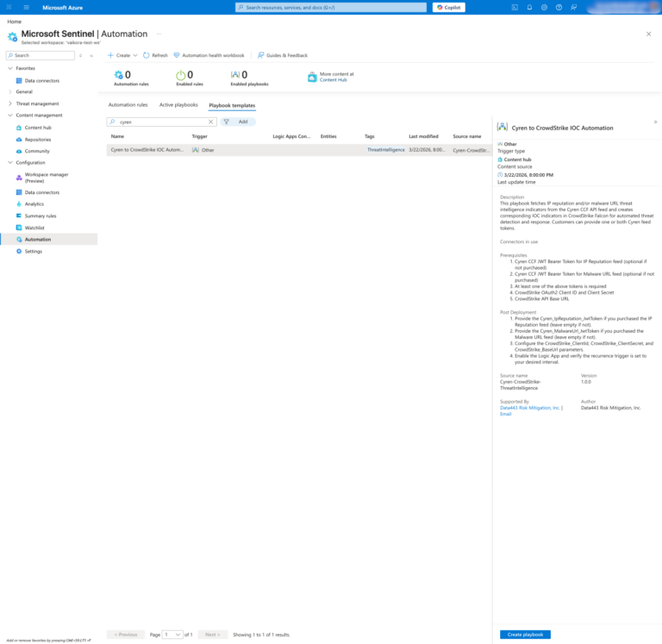The width and height of the screenshot is (662, 644).
Task: Collapse the Configuration section
Action: click(x=10, y=163)
